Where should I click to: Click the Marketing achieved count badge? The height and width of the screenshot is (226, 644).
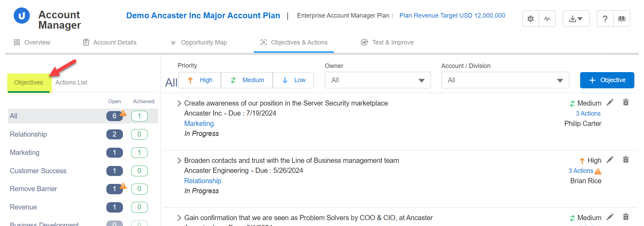click(x=140, y=153)
